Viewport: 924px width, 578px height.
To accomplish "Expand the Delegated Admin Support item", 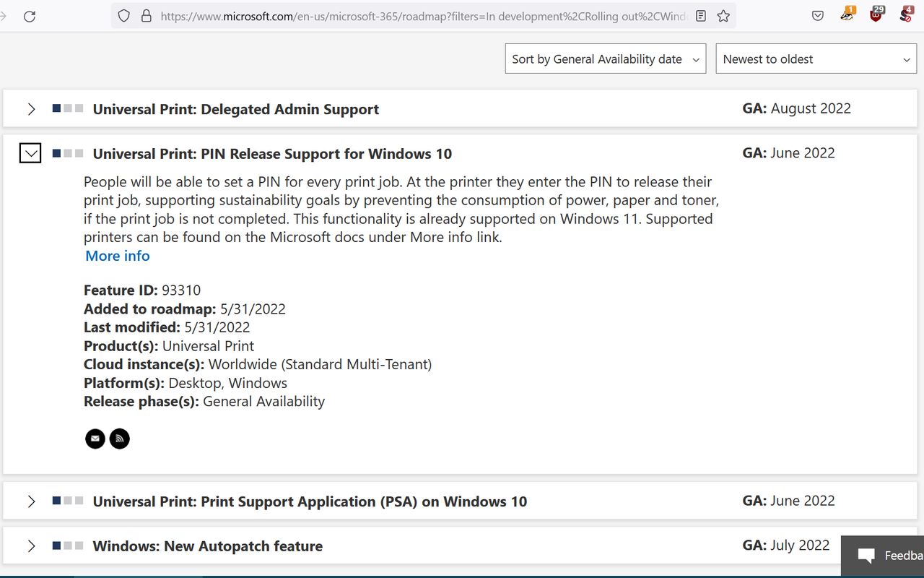I will 31,109.
